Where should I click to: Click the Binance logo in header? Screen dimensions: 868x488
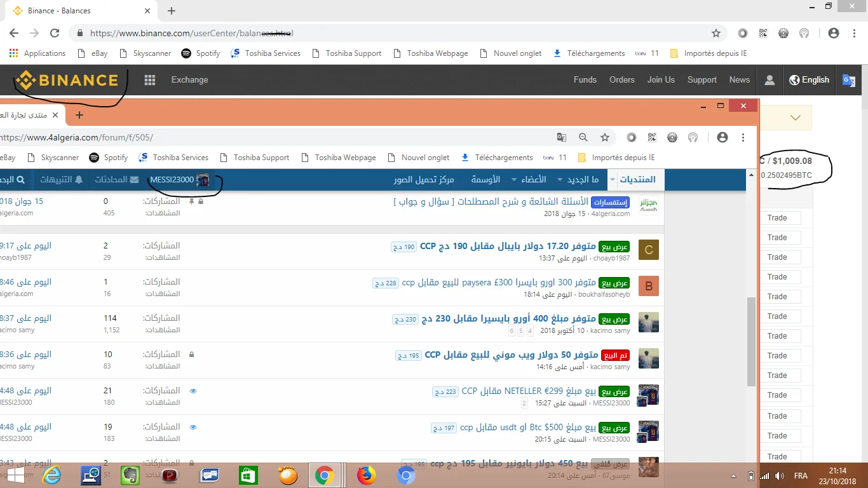[x=67, y=80]
